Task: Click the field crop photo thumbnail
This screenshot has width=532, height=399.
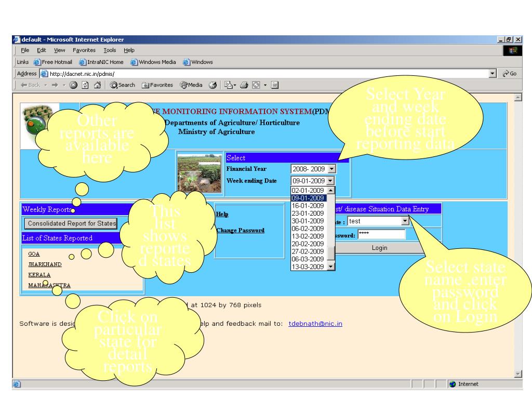Action: point(199,174)
